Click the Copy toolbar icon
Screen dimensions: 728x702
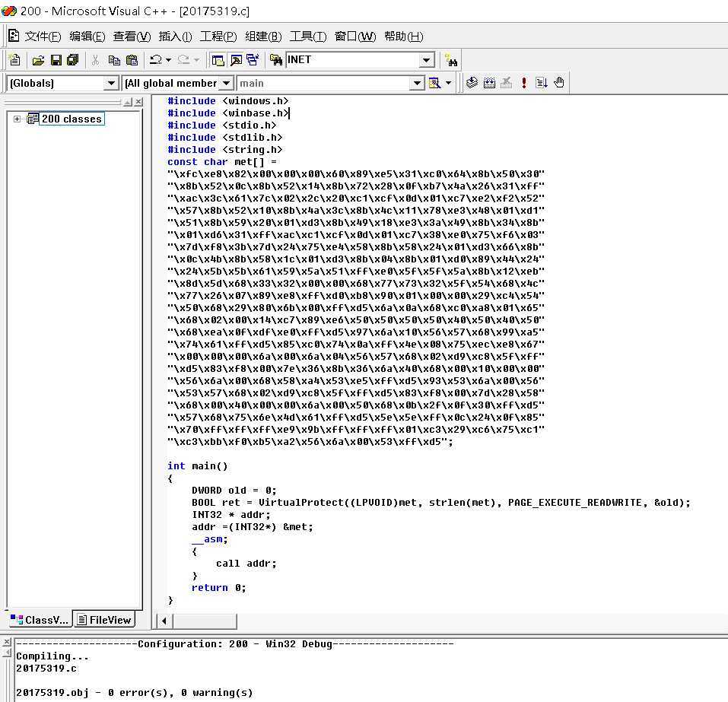click(x=114, y=60)
